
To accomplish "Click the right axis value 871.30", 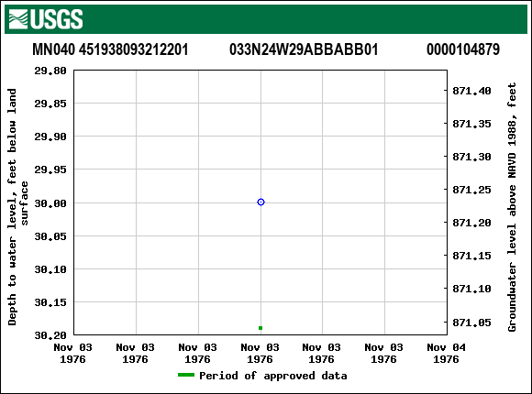I will [472, 157].
